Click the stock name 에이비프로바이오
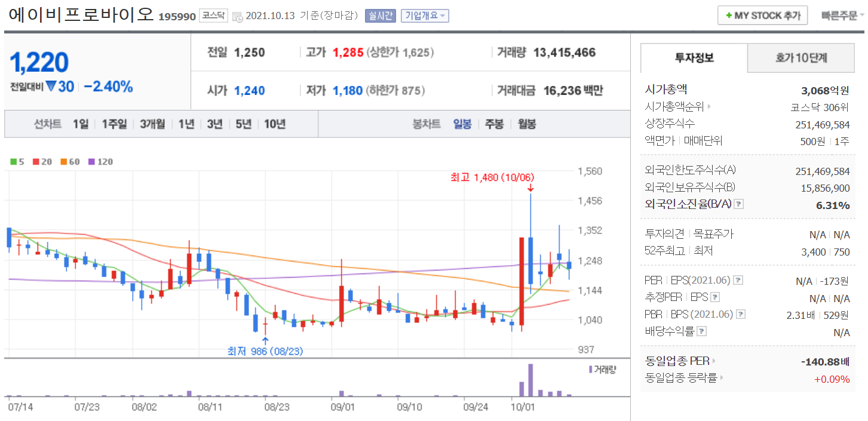This screenshot has height=421, width=868. [x=81, y=14]
